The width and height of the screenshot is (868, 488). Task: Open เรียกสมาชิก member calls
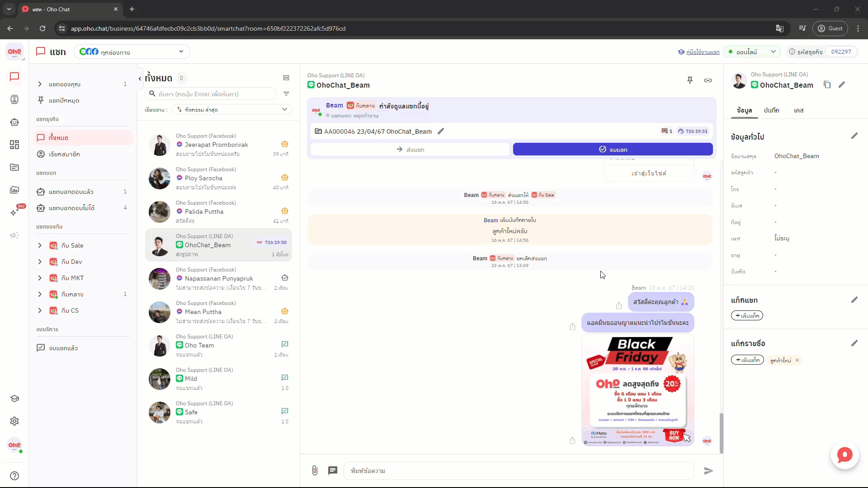pyautogui.click(x=83, y=154)
